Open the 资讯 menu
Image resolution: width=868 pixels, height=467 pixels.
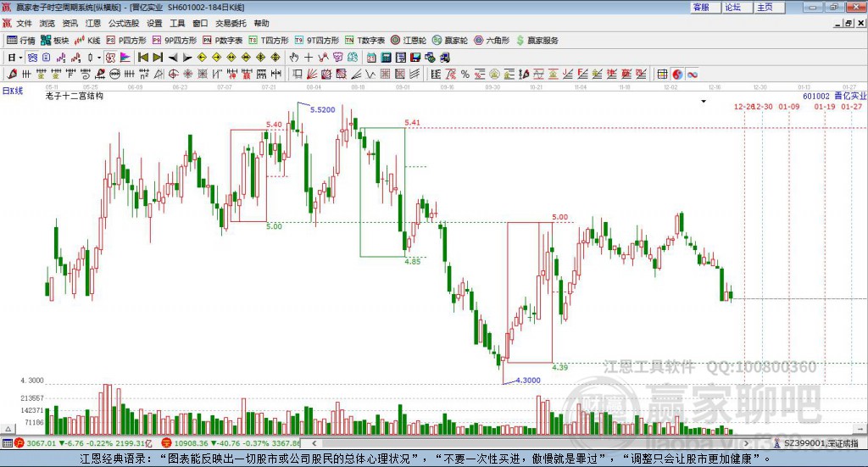pos(70,23)
